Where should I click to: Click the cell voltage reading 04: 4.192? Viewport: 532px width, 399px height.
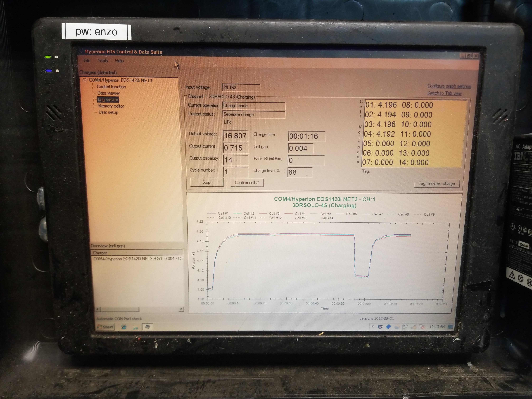[379, 134]
